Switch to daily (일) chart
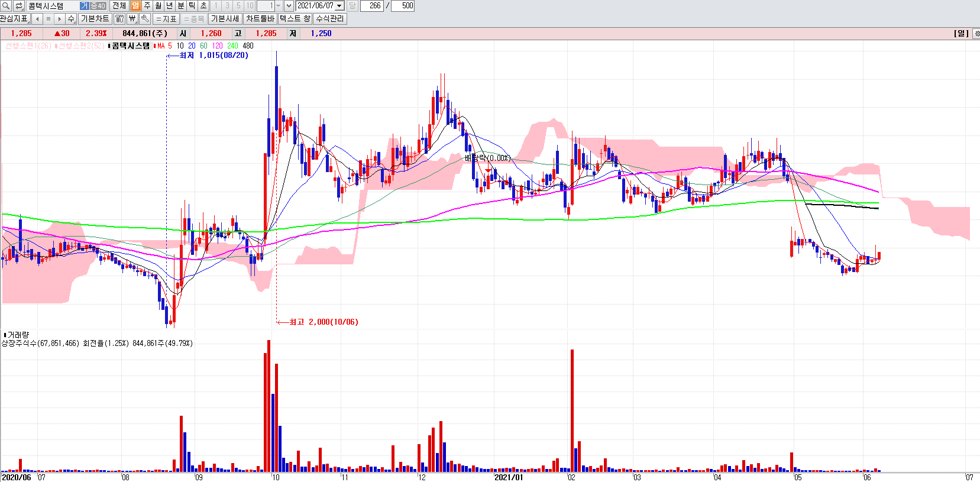980x482 pixels. pos(135,6)
